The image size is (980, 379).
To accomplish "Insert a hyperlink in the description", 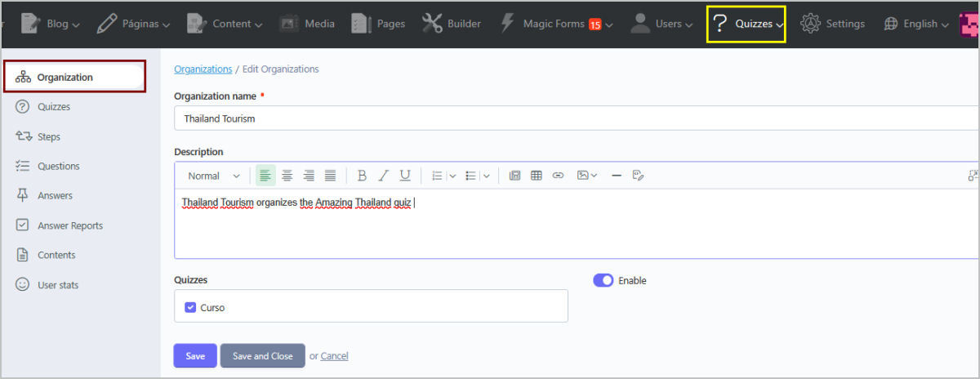I will click(558, 176).
